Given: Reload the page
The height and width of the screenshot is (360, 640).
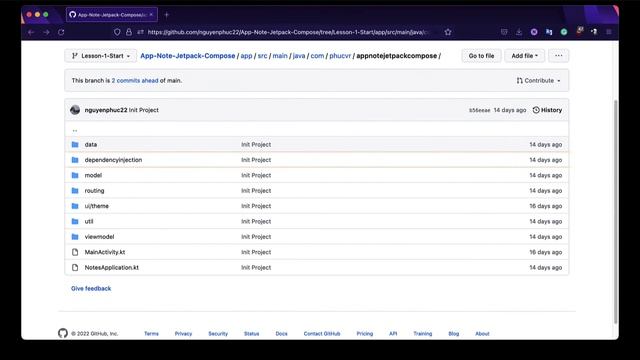Looking at the screenshot, I should coord(61,32).
